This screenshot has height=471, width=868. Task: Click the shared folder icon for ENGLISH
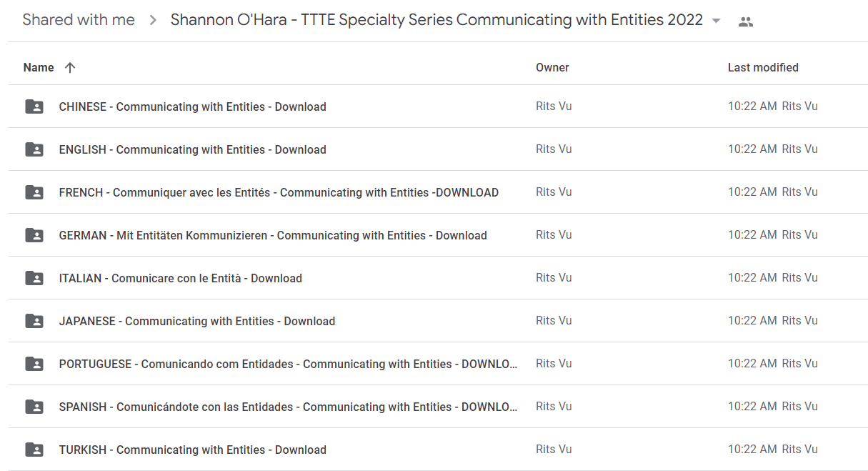[x=34, y=149]
